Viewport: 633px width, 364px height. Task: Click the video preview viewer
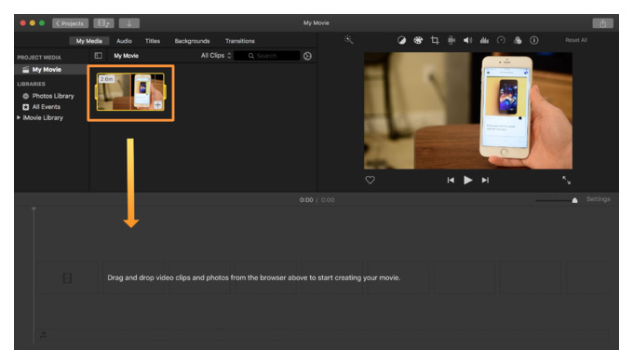468,111
